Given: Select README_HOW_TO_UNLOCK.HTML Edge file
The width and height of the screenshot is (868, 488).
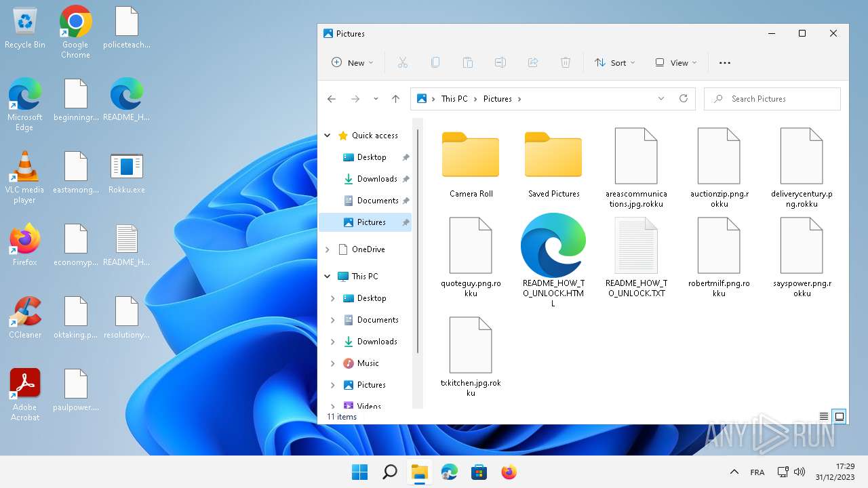Looking at the screenshot, I should (554, 260).
